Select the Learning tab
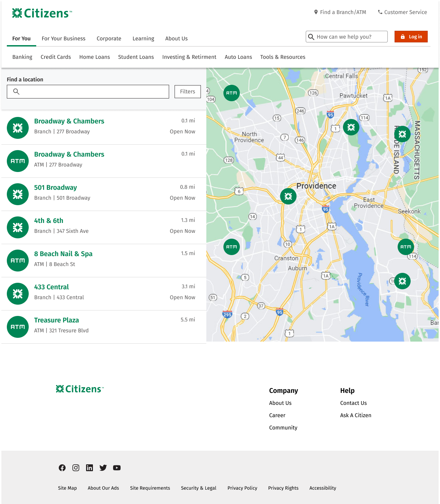This screenshot has height=504, width=440. 143,39
